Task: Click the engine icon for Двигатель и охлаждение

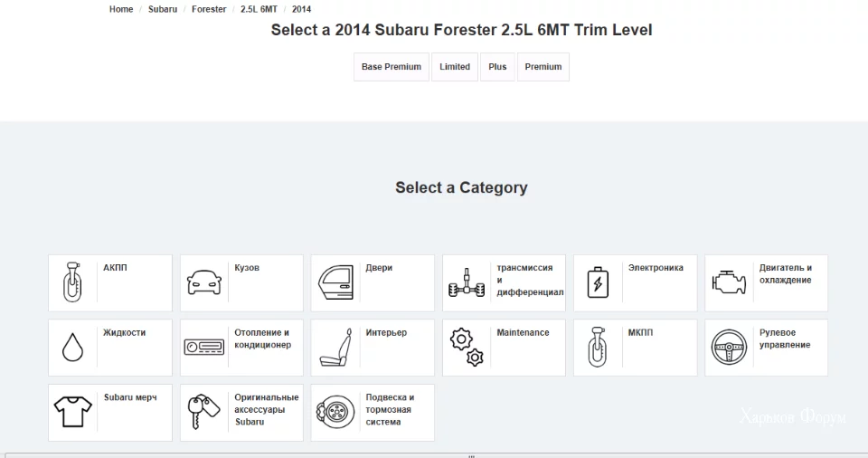Action: click(x=729, y=282)
